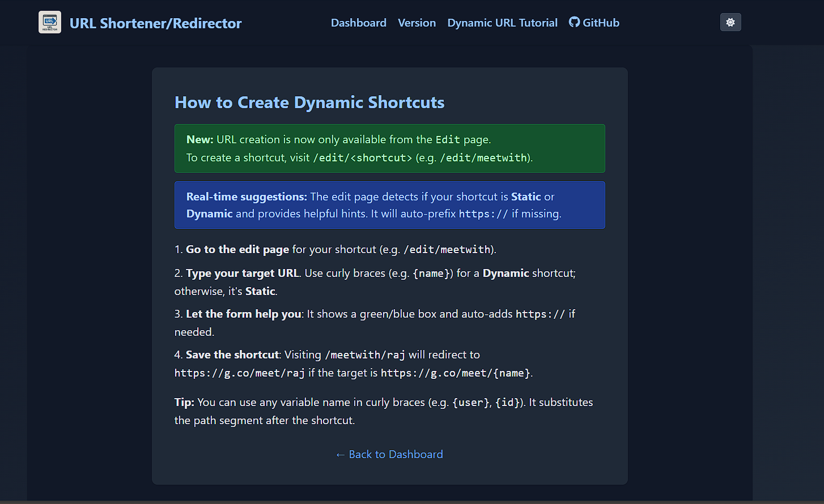The height and width of the screenshot is (504, 824).
Task: Toggle the dark/light theme button
Action: pos(730,22)
